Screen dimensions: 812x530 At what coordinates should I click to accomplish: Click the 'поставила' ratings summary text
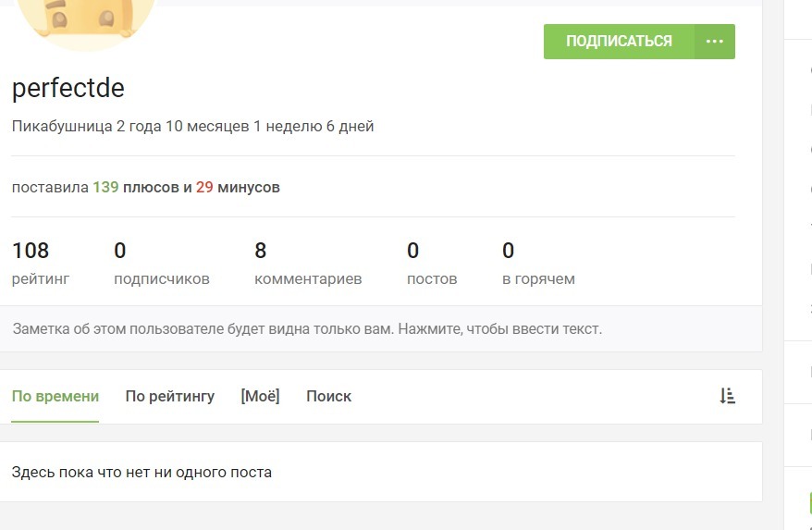pos(50,187)
